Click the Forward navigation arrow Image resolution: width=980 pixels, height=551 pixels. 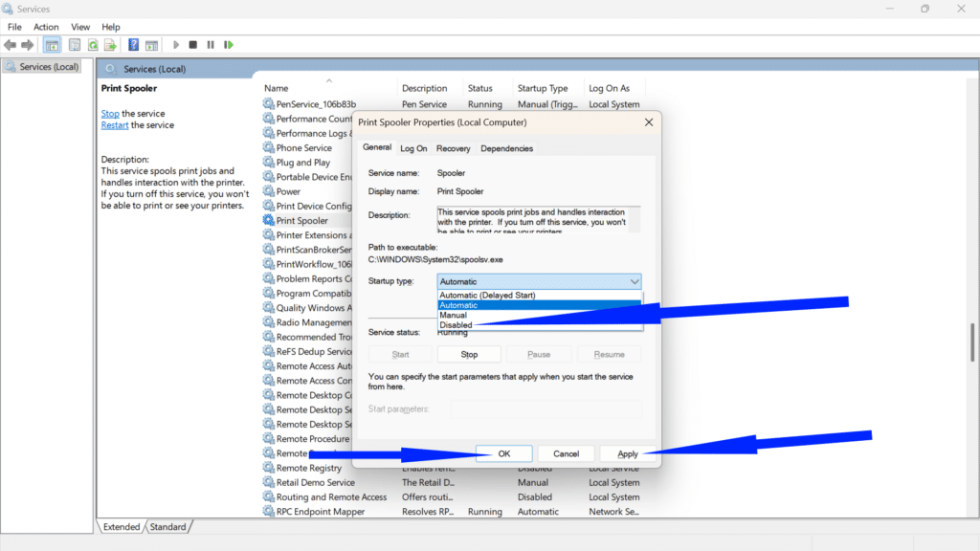coord(26,44)
